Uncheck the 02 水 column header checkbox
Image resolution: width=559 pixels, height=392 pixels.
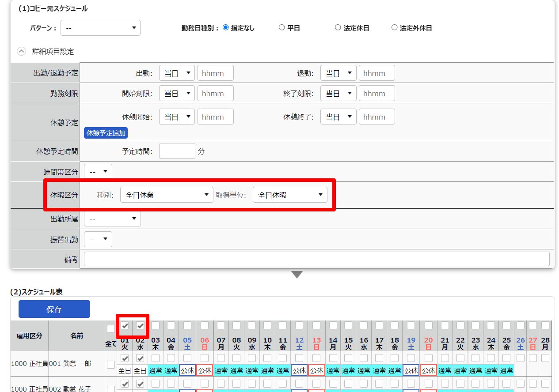coord(141,325)
